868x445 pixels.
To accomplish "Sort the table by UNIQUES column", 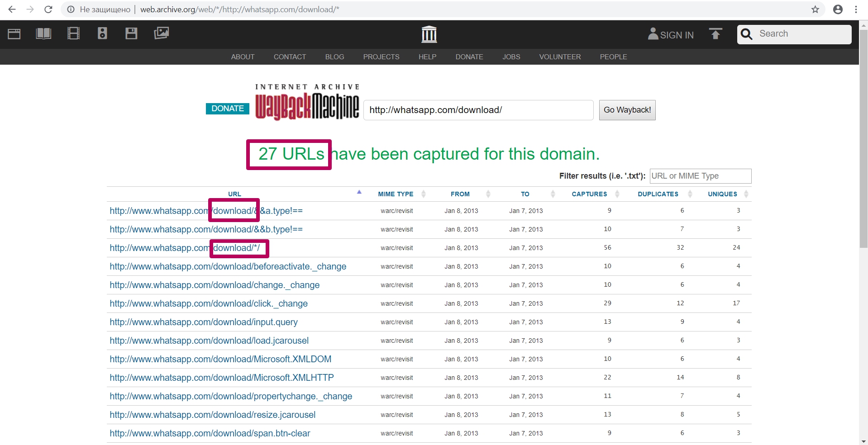I will tap(722, 194).
